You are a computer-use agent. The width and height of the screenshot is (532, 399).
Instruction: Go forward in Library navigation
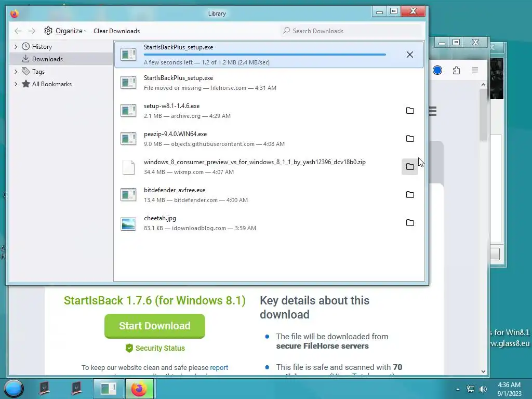pos(32,31)
